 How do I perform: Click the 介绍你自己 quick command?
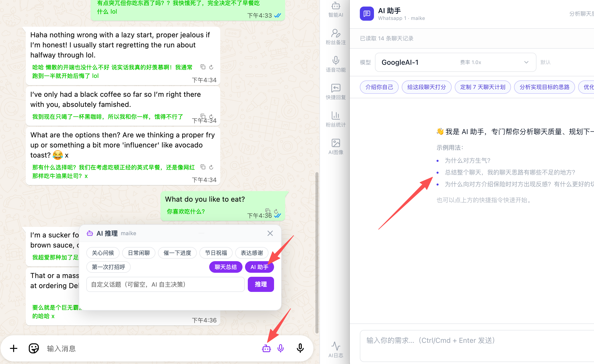[379, 87]
